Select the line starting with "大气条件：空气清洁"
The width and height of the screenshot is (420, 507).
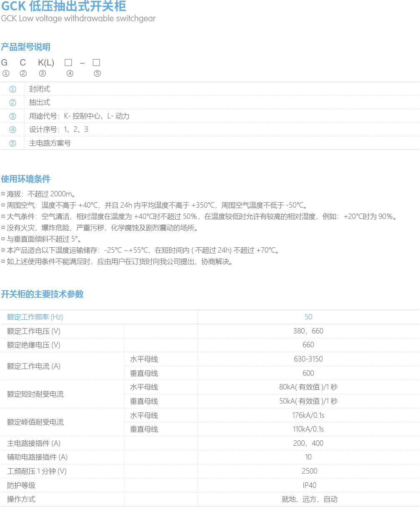tap(200, 216)
